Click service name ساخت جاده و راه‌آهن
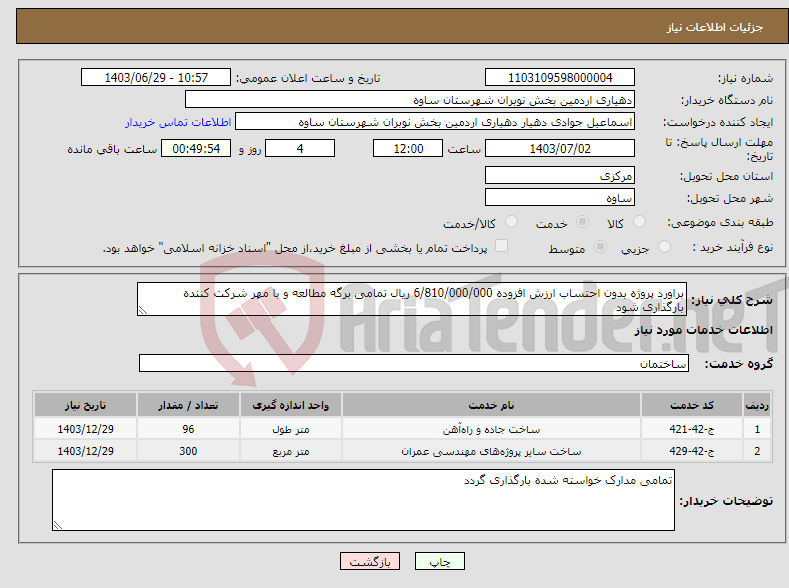This screenshot has width=789, height=588. (x=491, y=430)
